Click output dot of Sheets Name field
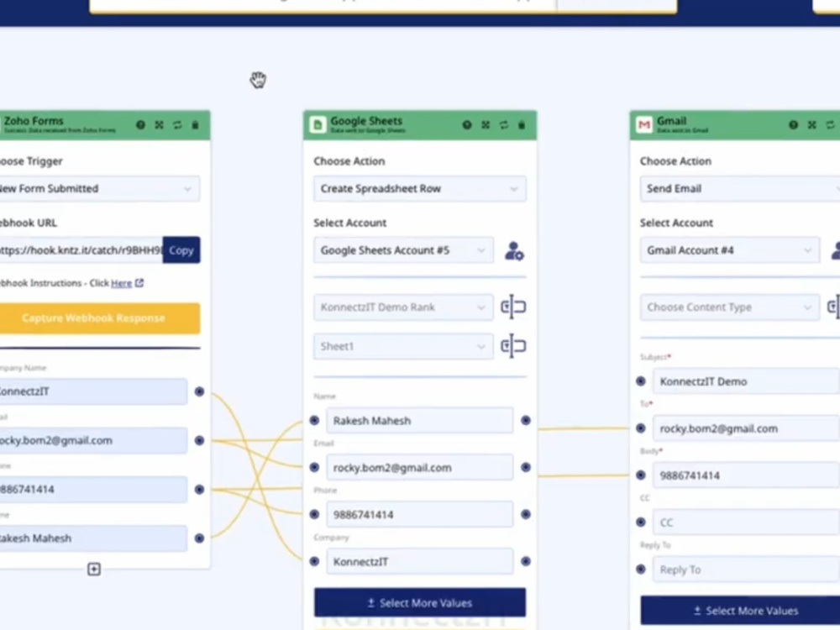The width and height of the screenshot is (840, 630). 526,421
